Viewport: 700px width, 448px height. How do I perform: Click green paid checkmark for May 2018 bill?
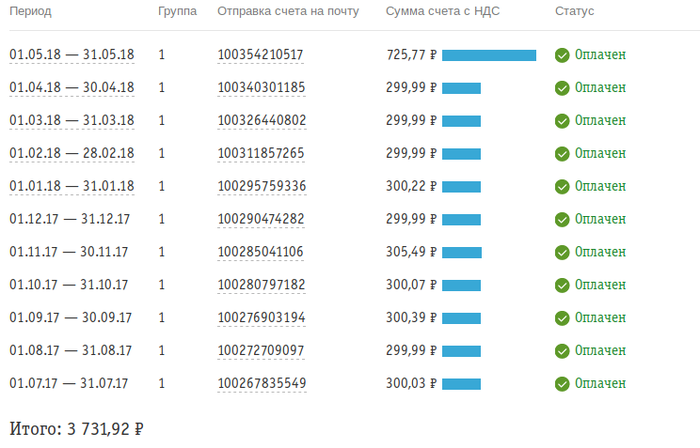(x=562, y=55)
